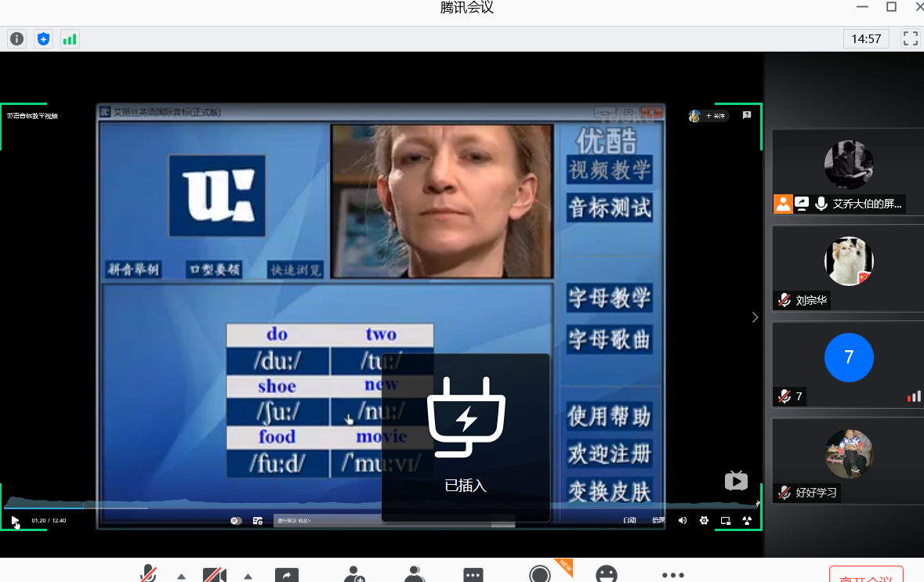
Task: Click the leave meeting button
Action: coord(866,577)
